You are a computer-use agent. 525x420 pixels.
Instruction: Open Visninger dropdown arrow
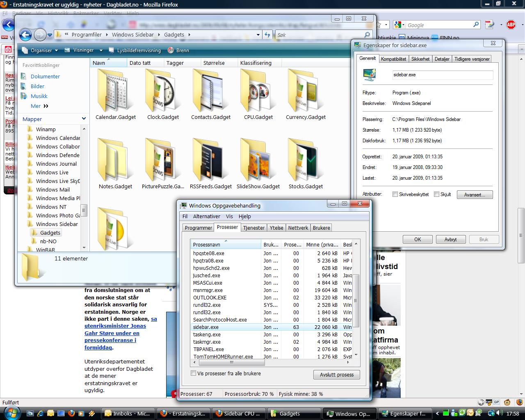point(101,50)
